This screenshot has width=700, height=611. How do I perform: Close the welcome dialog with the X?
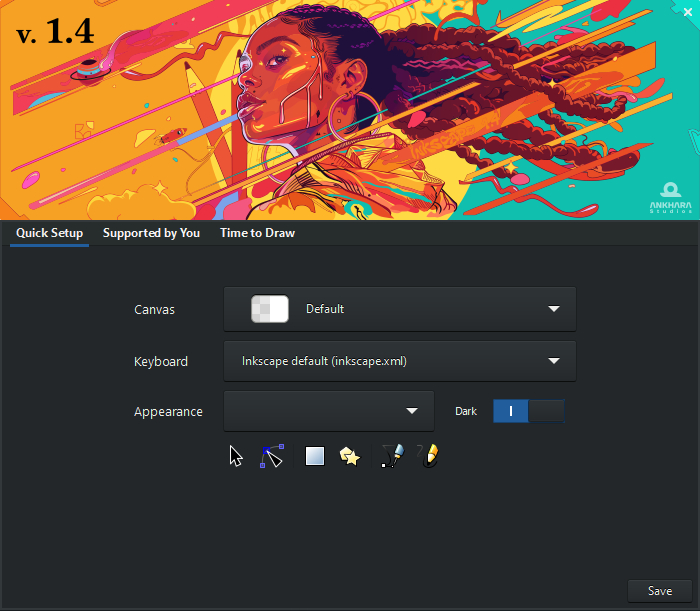coord(688,12)
